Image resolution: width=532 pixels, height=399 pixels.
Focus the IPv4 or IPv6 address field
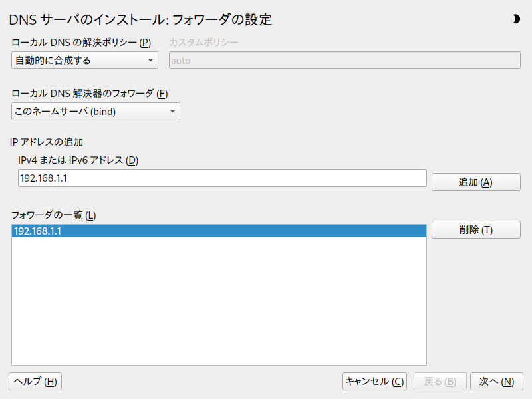pyautogui.click(x=222, y=178)
